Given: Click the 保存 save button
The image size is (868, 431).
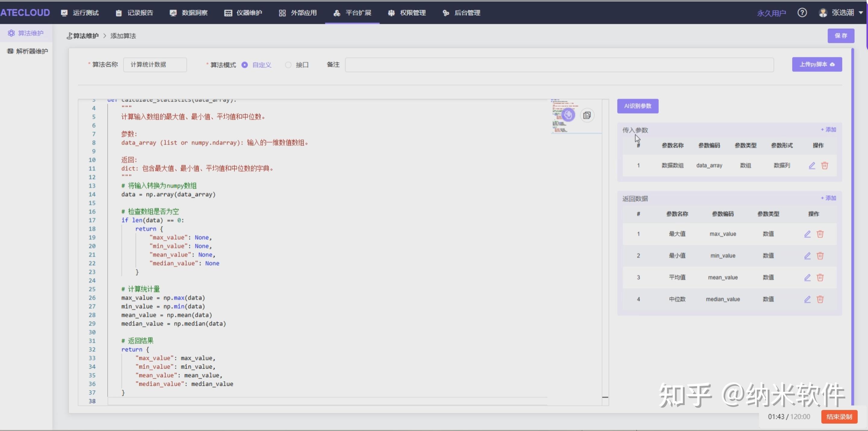Looking at the screenshot, I should click(841, 35).
